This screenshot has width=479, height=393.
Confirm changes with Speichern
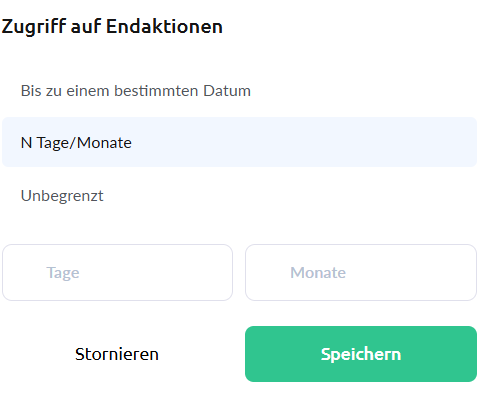pyautogui.click(x=361, y=354)
